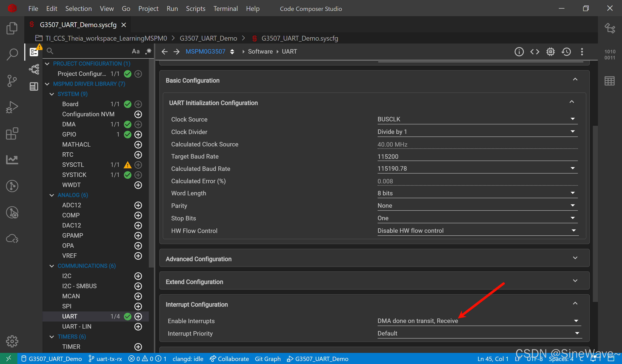The width and height of the screenshot is (622, 364).
Task: Open the table grid panel on right sidebar
Action: click(x=610, y=81)
